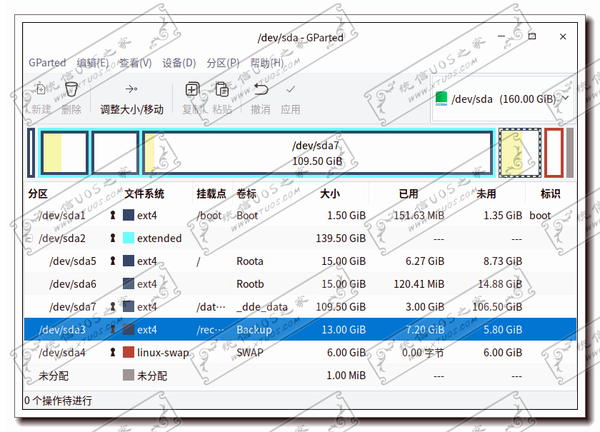The image size is (600, 432).
Task: Click the 分区 column header
Action: point(38,194)
